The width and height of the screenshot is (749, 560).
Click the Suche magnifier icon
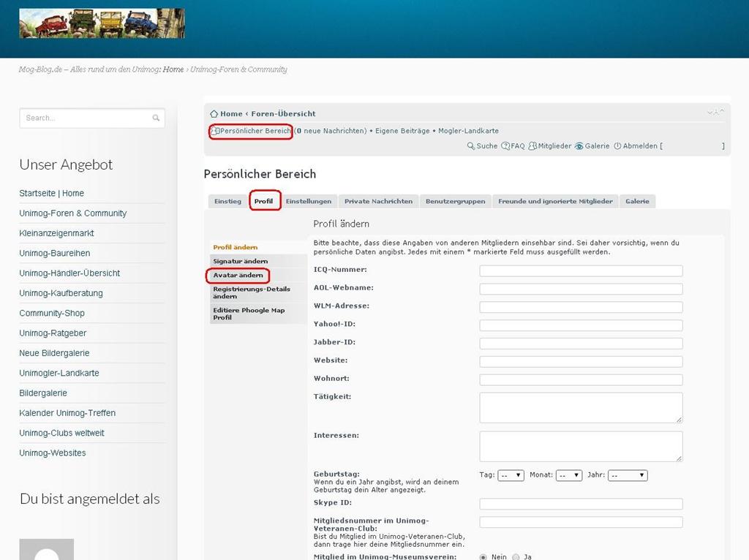[471, 146]
